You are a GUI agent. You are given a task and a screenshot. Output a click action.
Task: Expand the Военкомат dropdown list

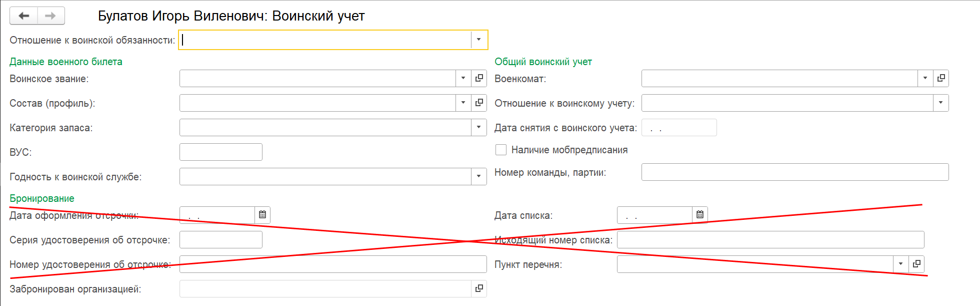[x=925, y=78]
